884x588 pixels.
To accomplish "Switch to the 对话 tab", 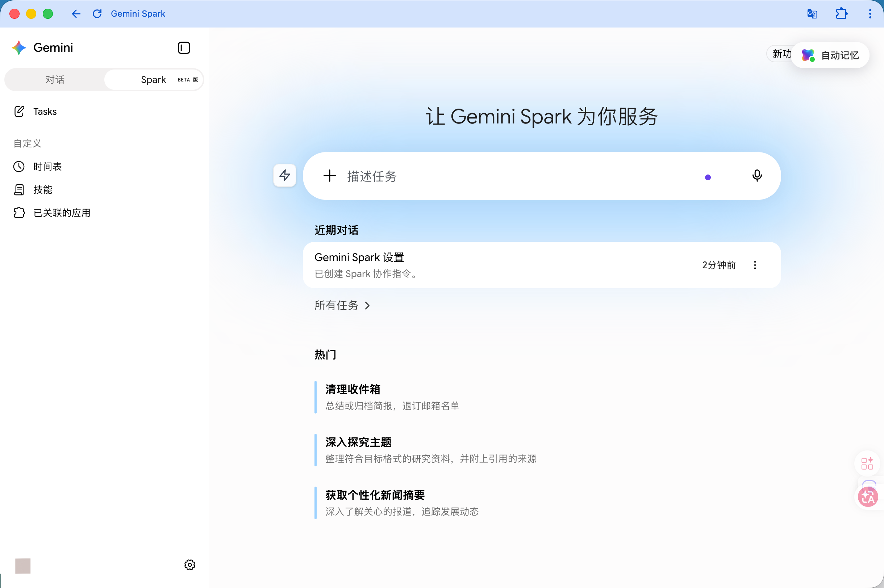I will click(55, 80).
